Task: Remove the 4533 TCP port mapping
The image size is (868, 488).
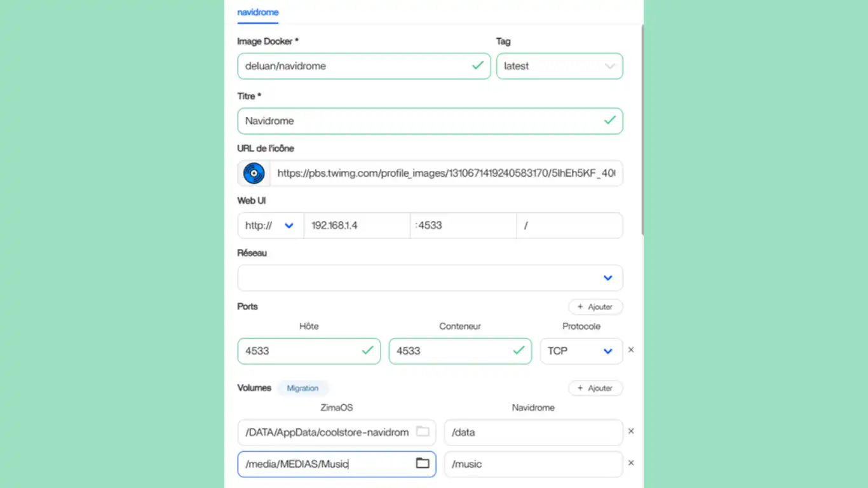Action: 630,349
